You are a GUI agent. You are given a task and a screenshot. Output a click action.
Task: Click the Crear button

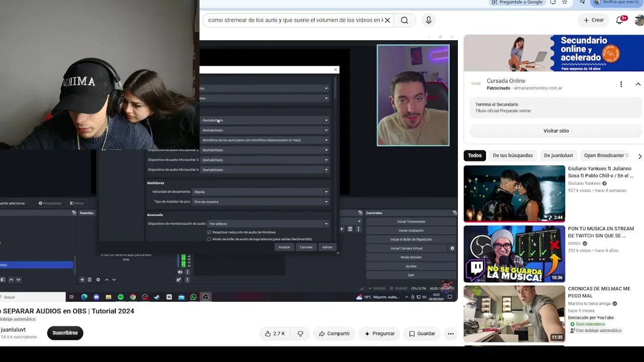(x=594, y=20)
